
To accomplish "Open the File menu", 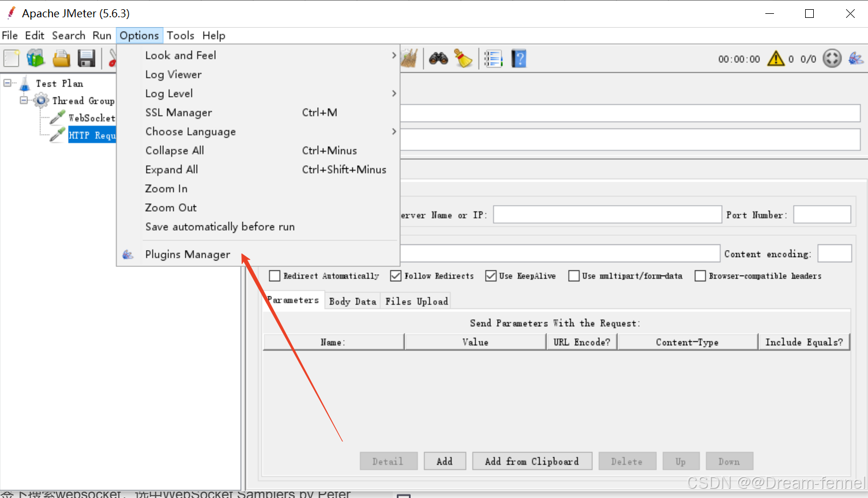I will point(10,35).
